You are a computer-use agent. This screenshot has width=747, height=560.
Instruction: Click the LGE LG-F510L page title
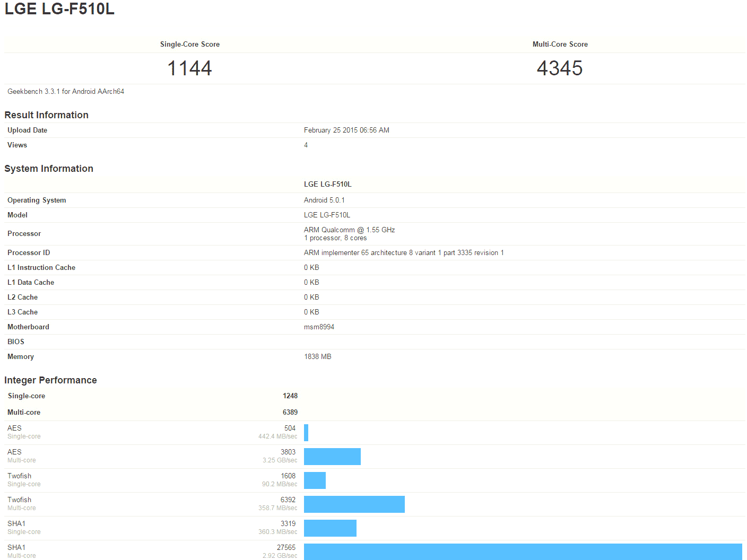(x=59, y=9)
